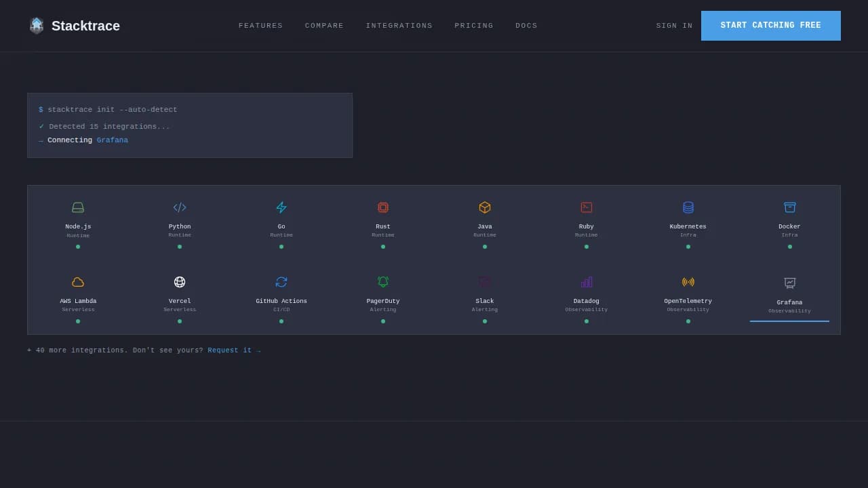Click the green status dot under Docker
This screenshot has width=868, height=488.
[790, 247]
